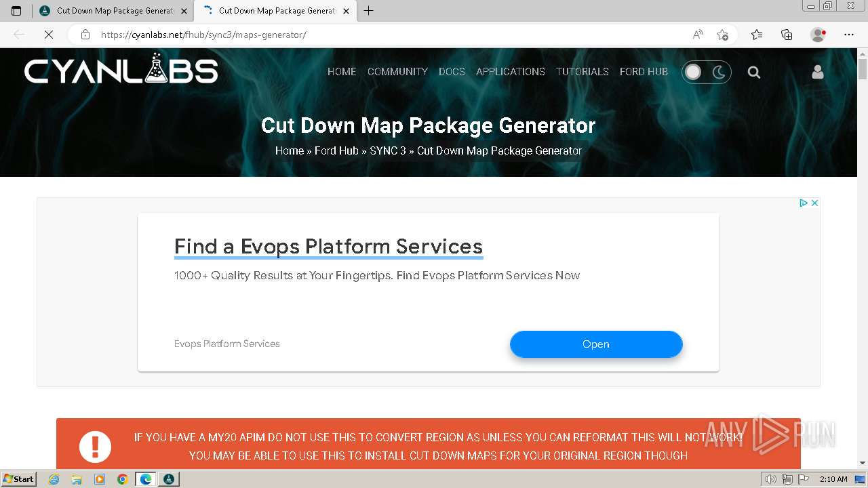
Task: Click the blue Open ad button
Action: (596, 344)
